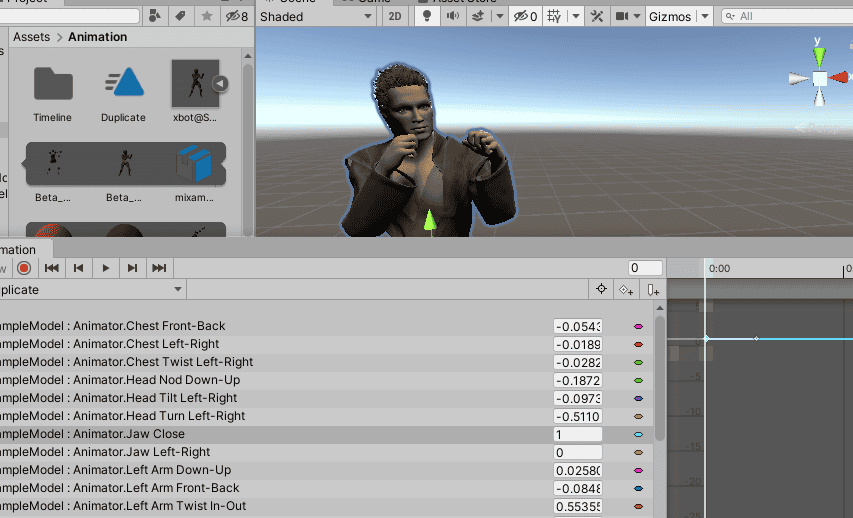Go to Assets in the breadcrumb

point(31,37)
